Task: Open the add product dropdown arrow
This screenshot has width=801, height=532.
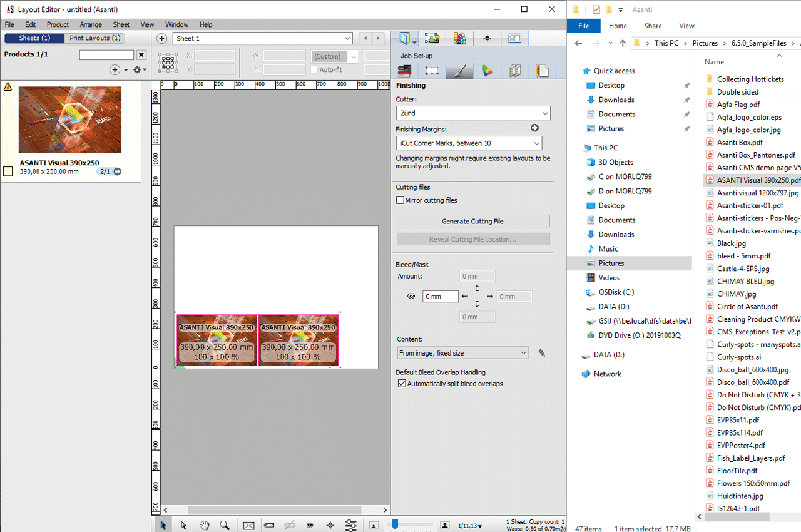Action: coord(126,71)
